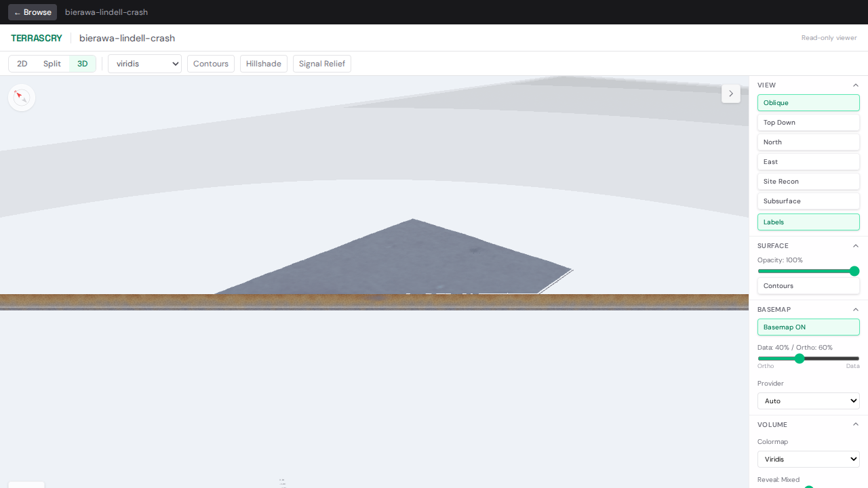The image size is (868, 488).
Task: Collapse the SURFACE section
Action: [x=855, y=246]
